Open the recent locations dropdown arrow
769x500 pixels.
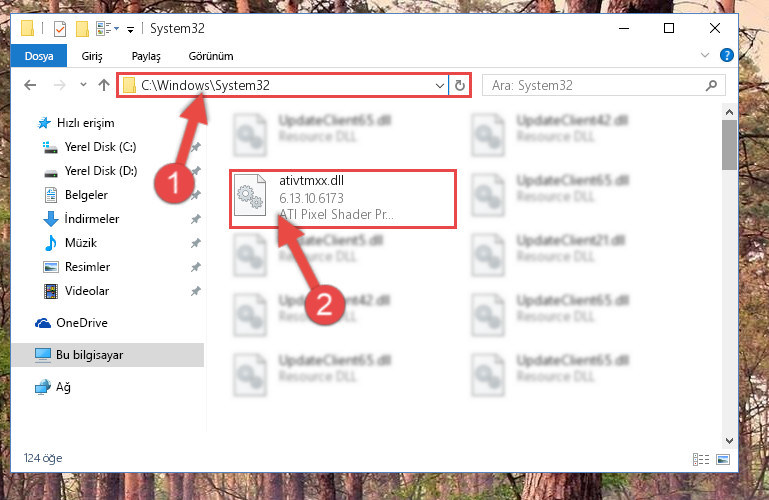83,85
